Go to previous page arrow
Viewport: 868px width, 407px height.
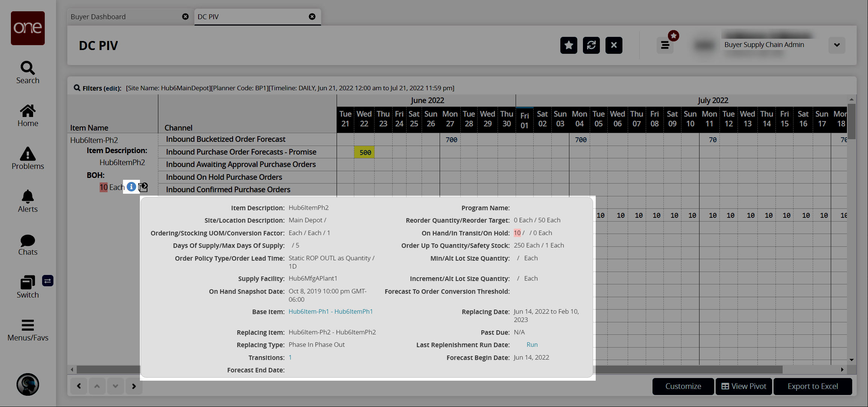click(x=79, y=386)
